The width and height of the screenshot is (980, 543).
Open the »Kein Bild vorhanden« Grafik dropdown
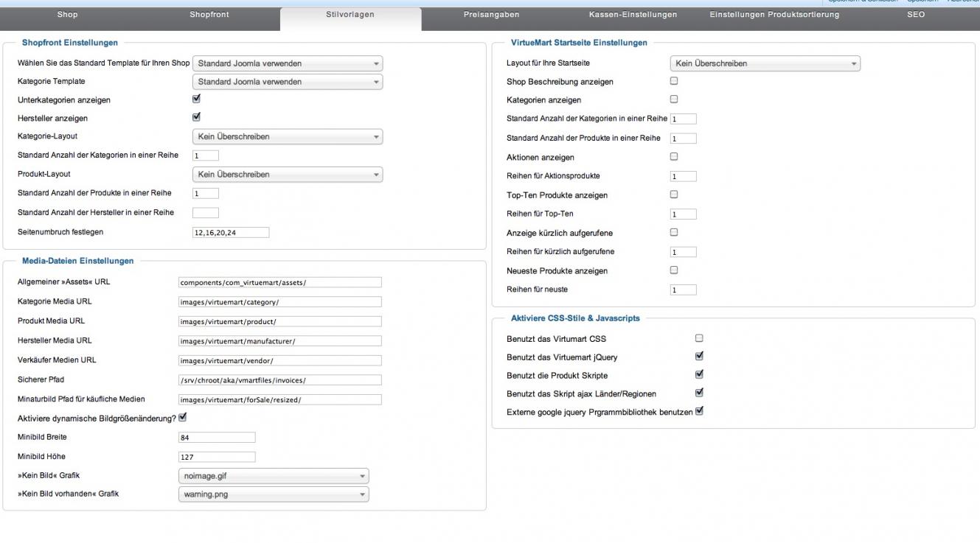tap(274, 494)
